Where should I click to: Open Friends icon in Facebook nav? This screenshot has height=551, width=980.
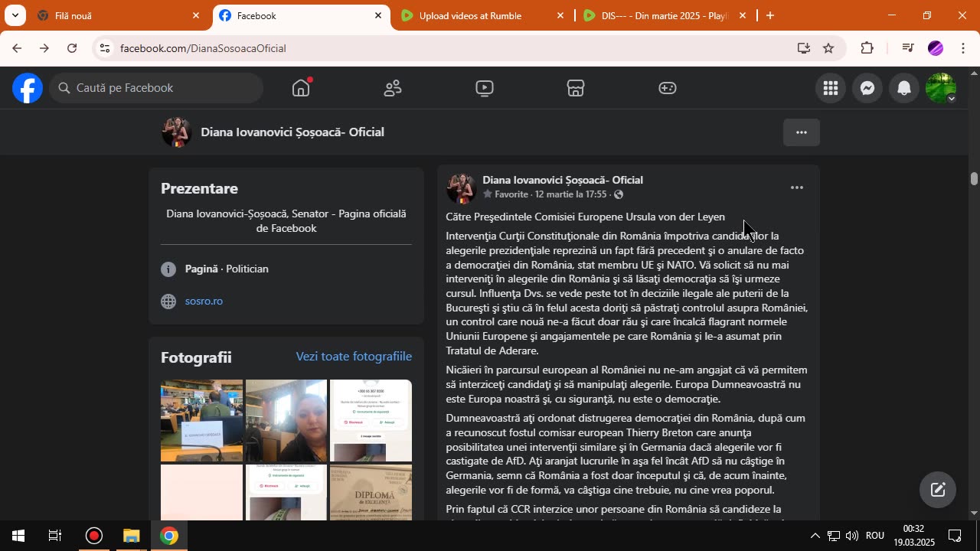coord(393,88)
